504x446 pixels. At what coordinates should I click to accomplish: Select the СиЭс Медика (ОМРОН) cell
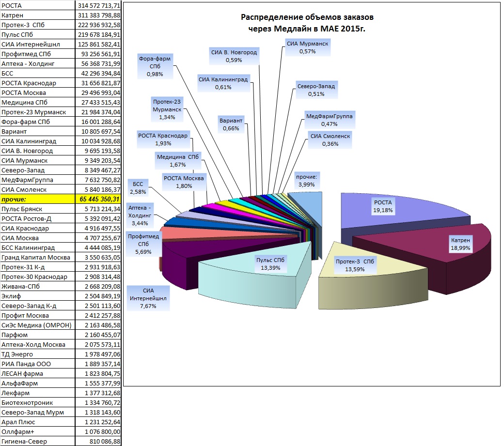tap(38, 325)
